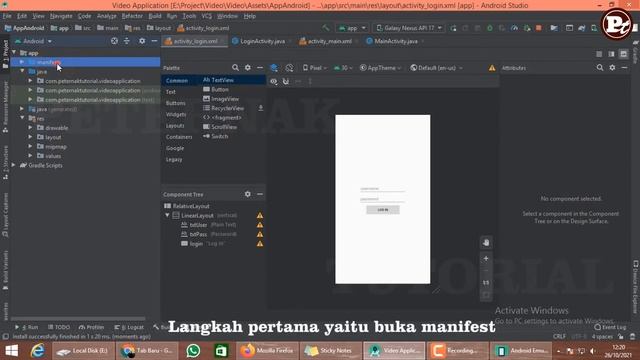This screenshot has height=360, width=640.
Task: Open the Refactor menu
Action: pyautogui.click(x=132, y=16)
